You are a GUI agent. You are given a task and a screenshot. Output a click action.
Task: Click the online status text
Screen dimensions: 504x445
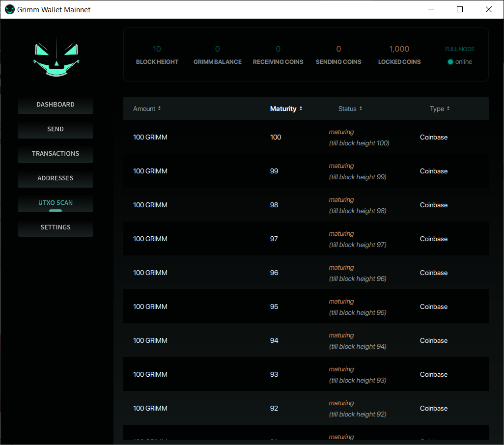point(464,62)
